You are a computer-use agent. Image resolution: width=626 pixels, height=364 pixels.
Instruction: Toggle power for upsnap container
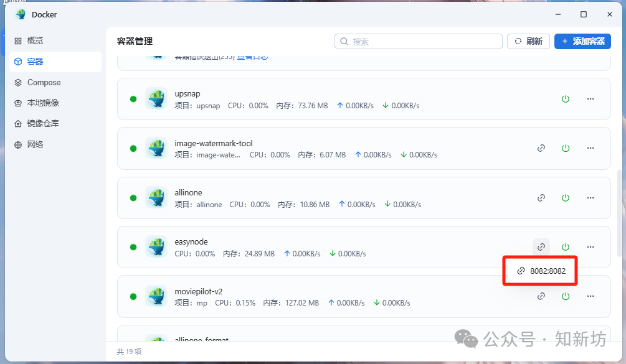coord(566,99)
